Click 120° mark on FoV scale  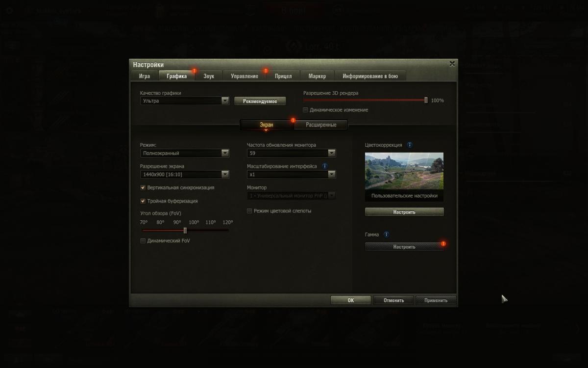coord(227,222)
